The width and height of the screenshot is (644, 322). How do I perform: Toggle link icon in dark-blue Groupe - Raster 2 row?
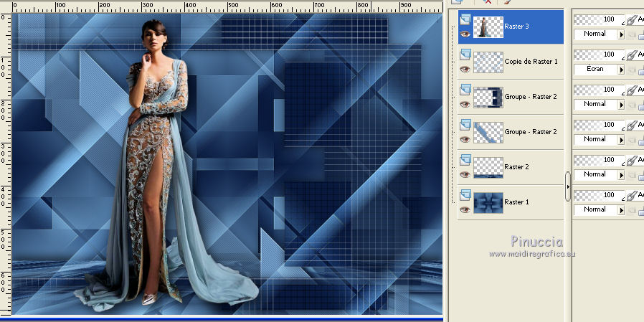632,90
